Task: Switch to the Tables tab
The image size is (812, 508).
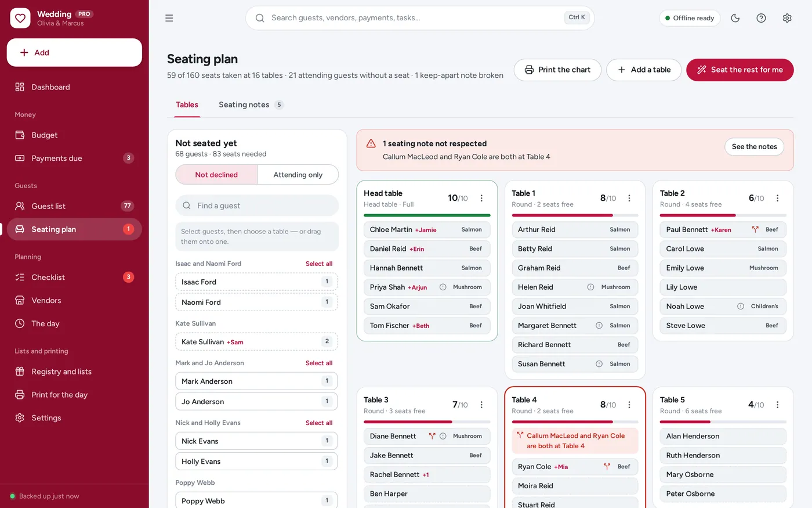Action: (187, 105)
